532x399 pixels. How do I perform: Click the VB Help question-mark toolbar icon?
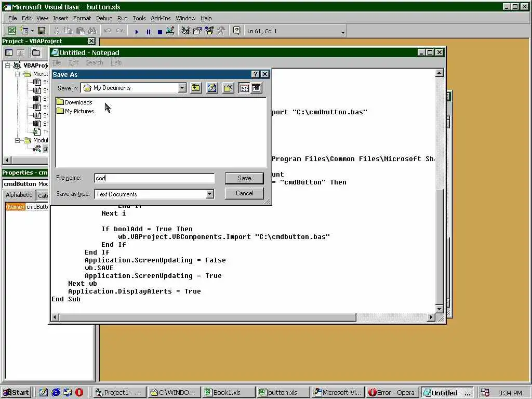click(x=236, y=31)
